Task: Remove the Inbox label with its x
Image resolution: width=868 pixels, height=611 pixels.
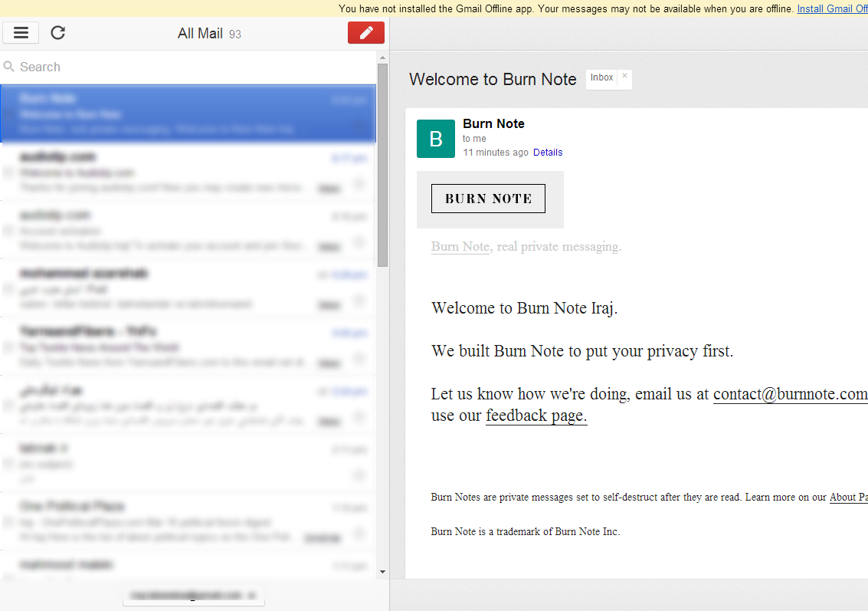Action: tap(624, 76)
